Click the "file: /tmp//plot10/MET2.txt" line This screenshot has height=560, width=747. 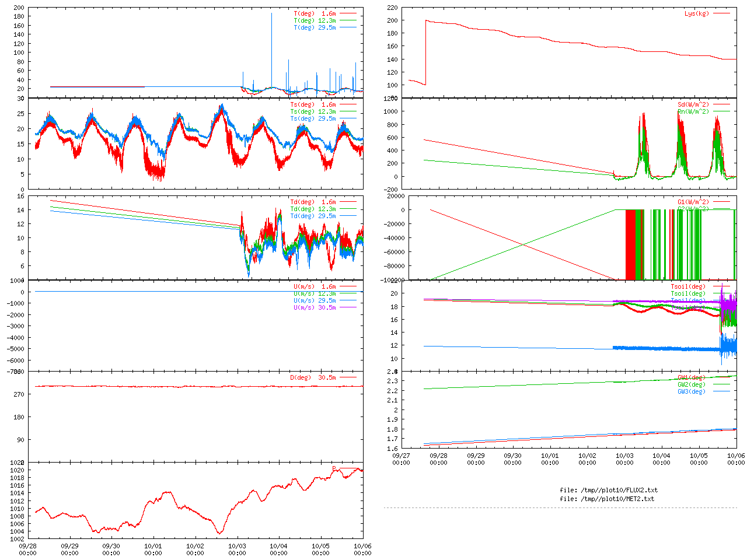coord(607,499)
